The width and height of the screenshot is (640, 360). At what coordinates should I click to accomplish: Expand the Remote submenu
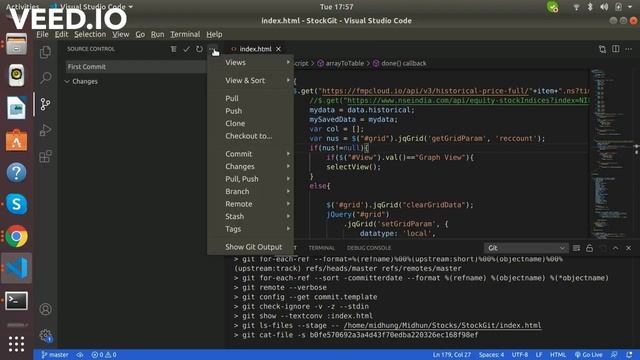coord(250,204)
